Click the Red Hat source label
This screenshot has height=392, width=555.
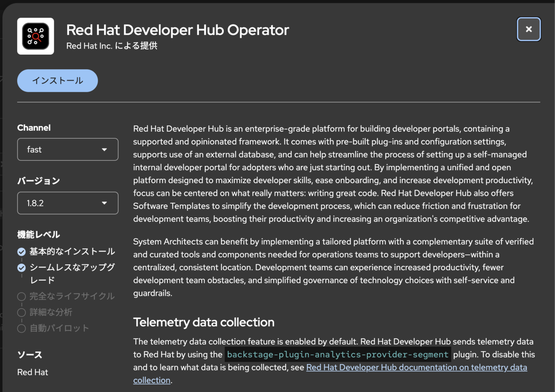pyautogui.click(x=32, y=372)
